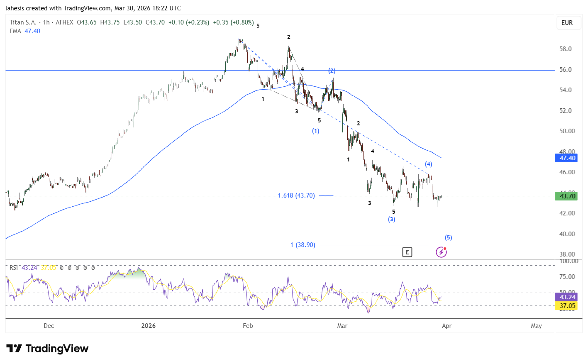
Task: Click the EUR currency label
Action: point(567,23)
